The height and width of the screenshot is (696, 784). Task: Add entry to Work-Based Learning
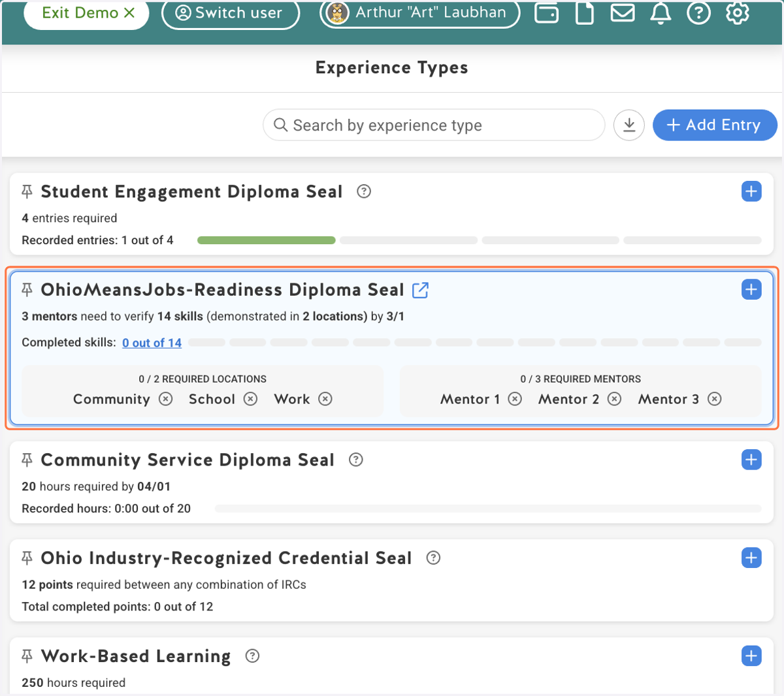pos(751,656)
